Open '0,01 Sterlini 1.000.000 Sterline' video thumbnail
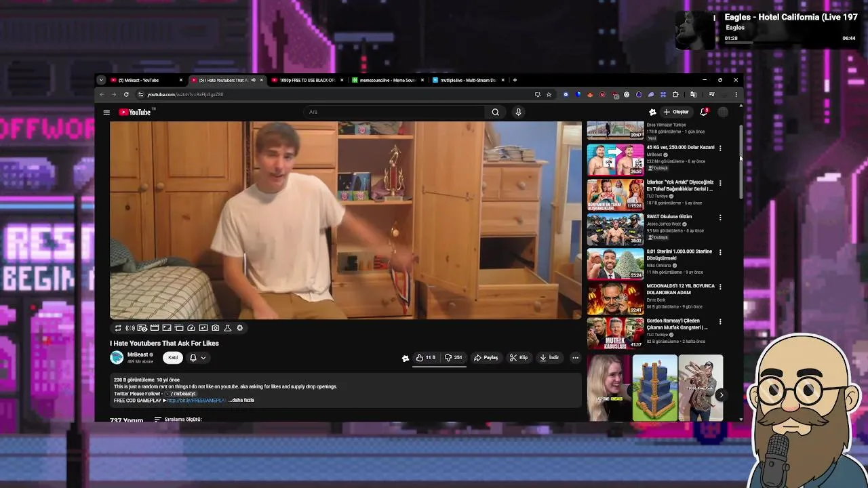The height and width of the screenshot is (488, 868). (615, 264)
